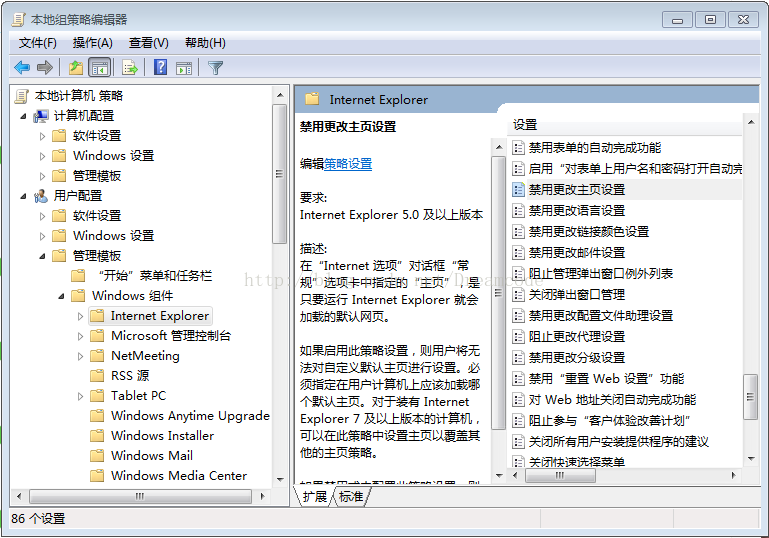Click the policy icon beside 禁用更改语言设置
This screenshot has width=769, height=538.
click(518, 210)
